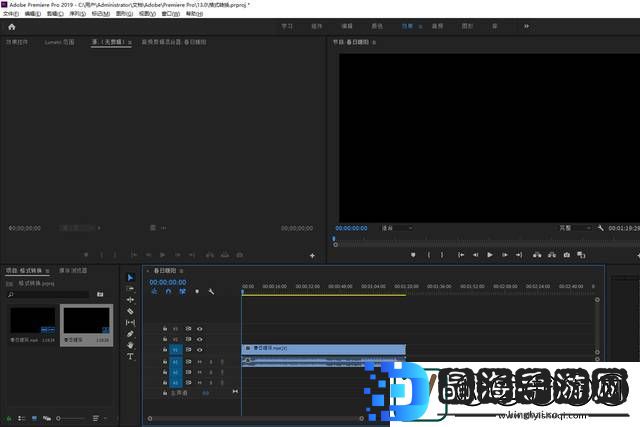Click the Lift button in Program Monitor
The width and height of the screenshot is (640, 427).
(x=537, y=255)
